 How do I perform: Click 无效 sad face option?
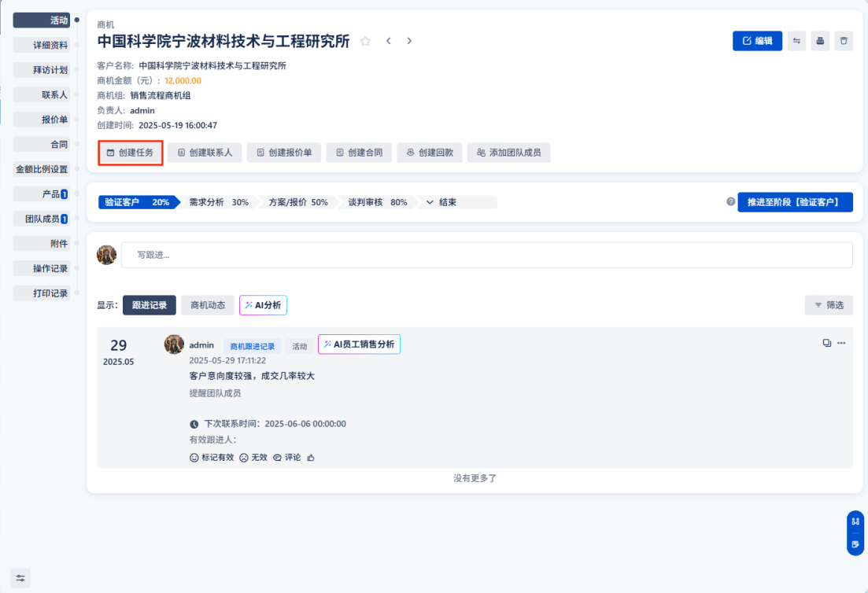point(253,458)
